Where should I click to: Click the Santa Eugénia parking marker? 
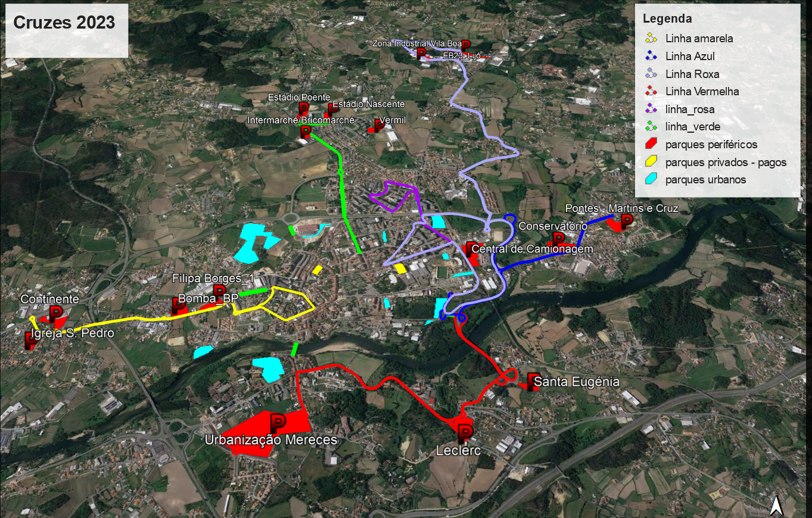pyautogui.click(x=532, y=381)
